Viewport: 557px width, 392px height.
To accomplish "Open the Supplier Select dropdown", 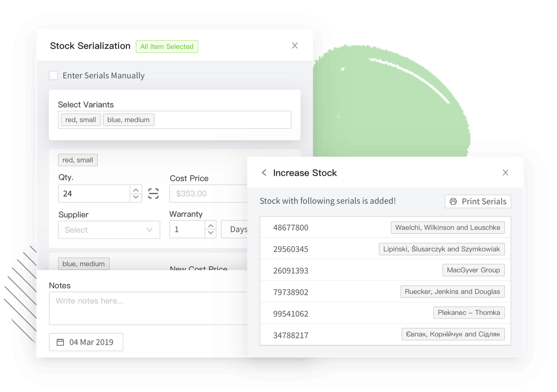I will pyautogui.click(x=109, y=230).
